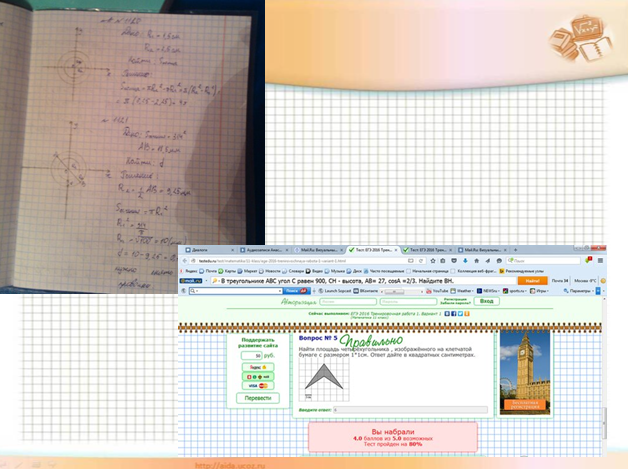
Task: Open the Яндекс bookmark
Action: (x=189, y=271)
